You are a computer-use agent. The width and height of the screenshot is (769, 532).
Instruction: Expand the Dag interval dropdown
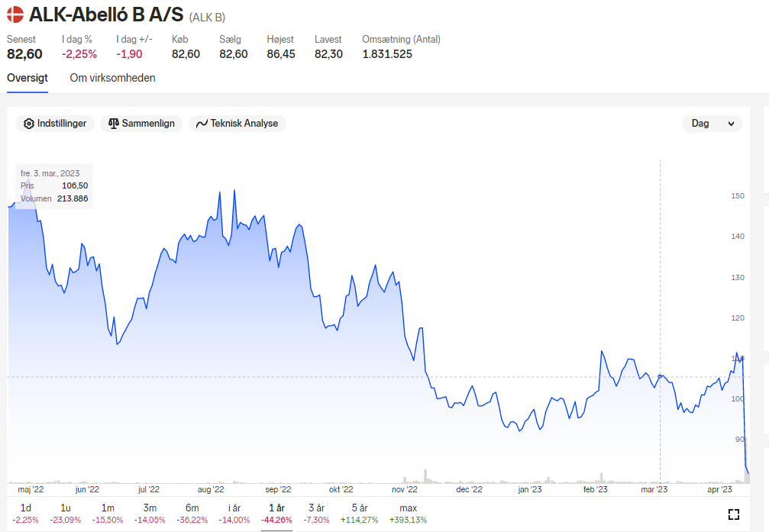point(712,124)
